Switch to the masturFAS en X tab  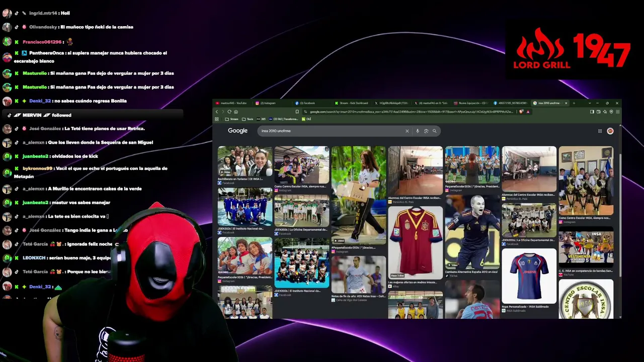point(431,103)
